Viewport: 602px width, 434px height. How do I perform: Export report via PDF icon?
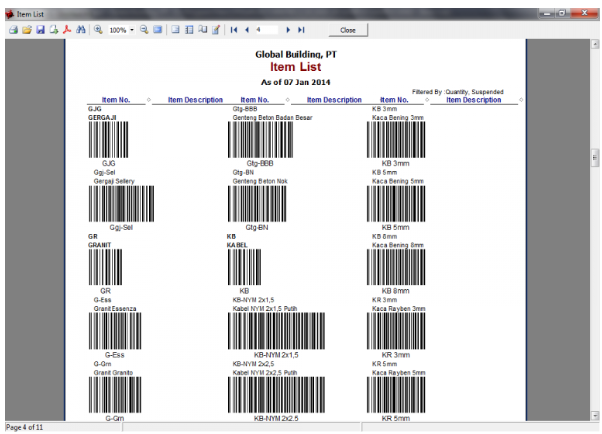[67, 31]
